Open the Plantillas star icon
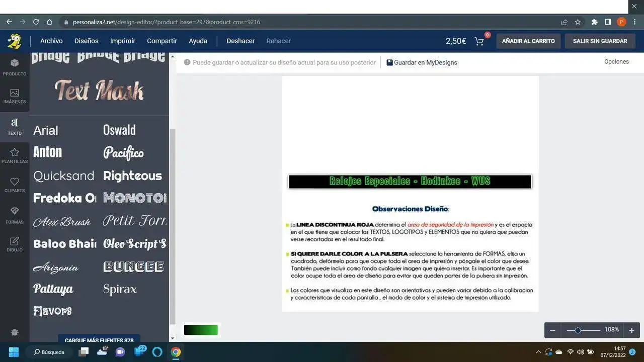The image size is (644, 362). point(15,155)
